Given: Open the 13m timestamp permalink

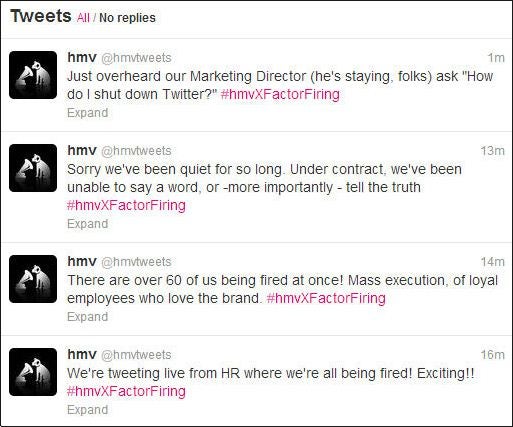Looking at the screenshot, I should 493,151.
